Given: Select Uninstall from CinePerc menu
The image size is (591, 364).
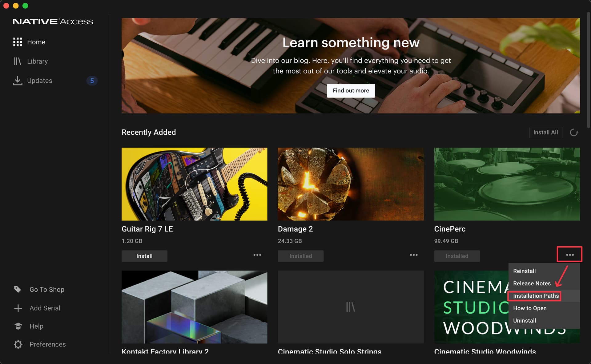Looking at the screenshot, I should (x=524, y=320).
